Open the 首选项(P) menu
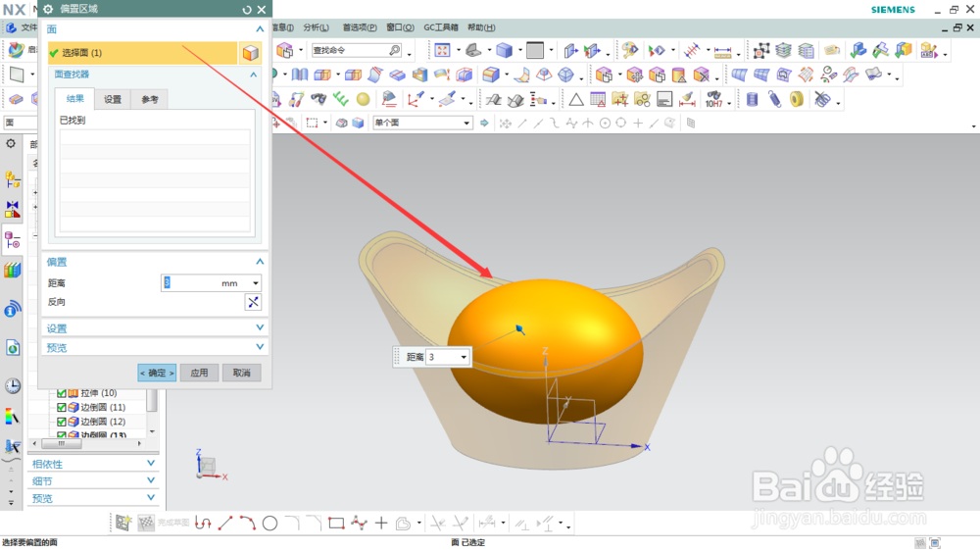Screen dimensions: 980x551 pyautogui.click(x=360, y=27)
